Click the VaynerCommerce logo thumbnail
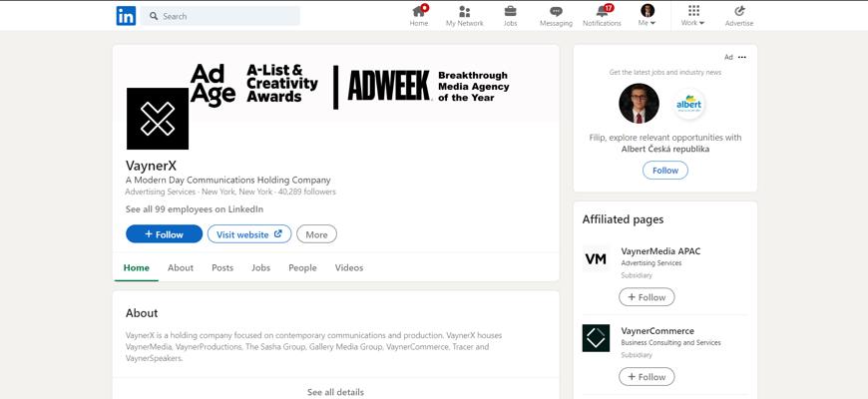This screenshot has height=399, width=868. coord(596,338)
